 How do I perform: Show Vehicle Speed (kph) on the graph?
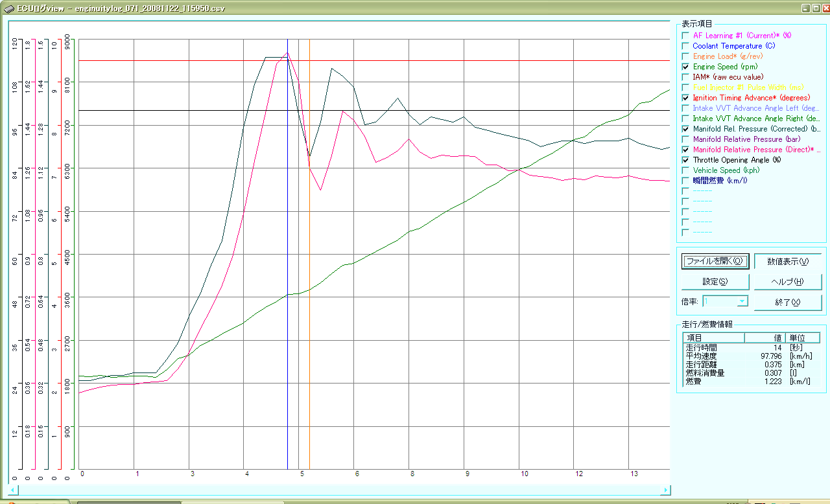coord(685,170)
